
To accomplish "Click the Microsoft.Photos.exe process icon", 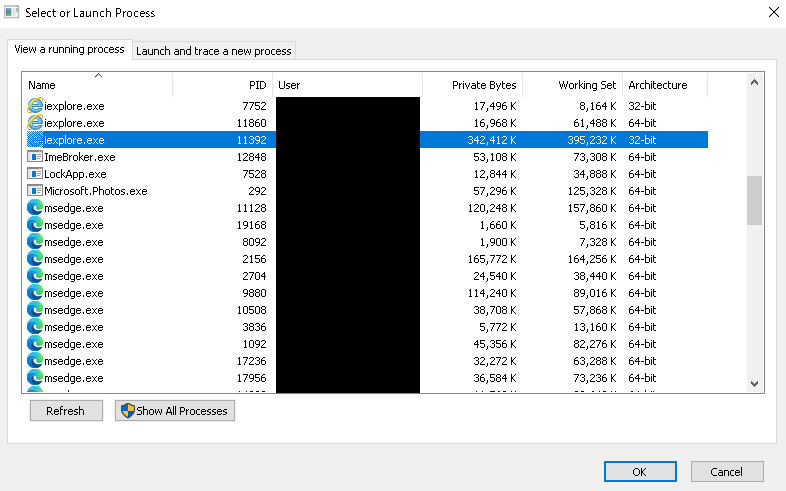I will click(35, 191).
